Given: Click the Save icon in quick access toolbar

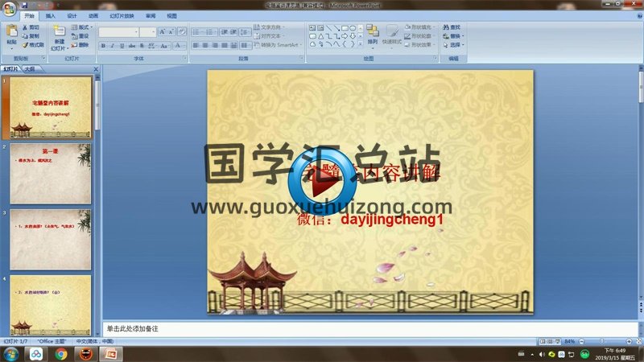Looking at the screenshot, I should pyautogui.click(x=24, y=5).
